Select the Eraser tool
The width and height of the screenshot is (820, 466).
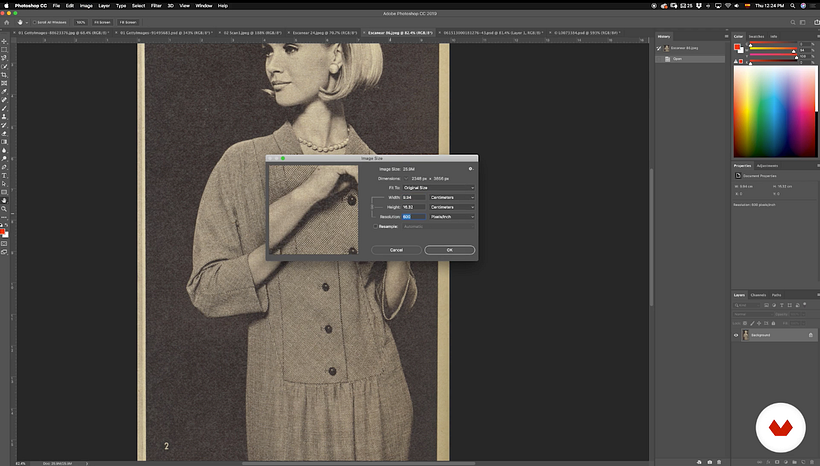pos(4,133)
